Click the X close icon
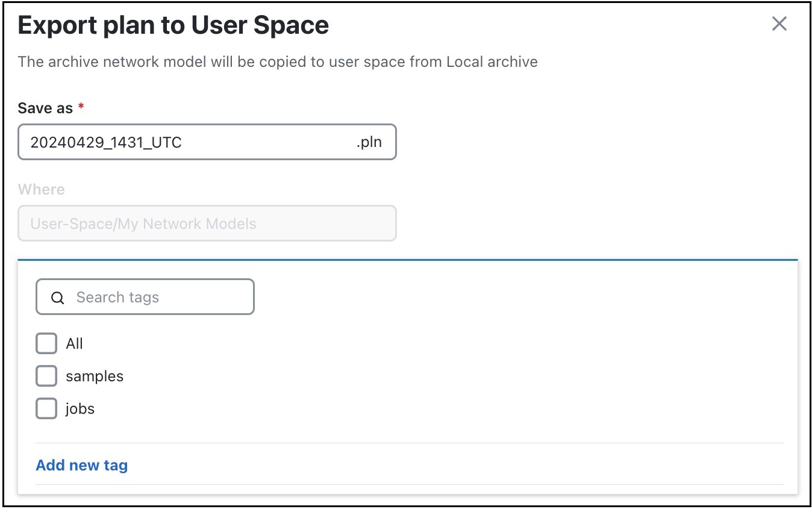Image resolution: width=812 pixels, height=509 pixels. 779,24
